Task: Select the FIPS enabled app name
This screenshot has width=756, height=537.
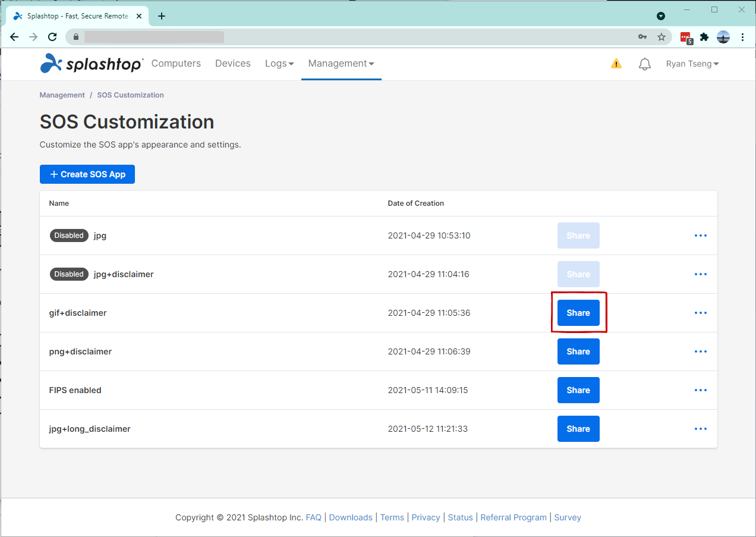Action: coord(75,390)
